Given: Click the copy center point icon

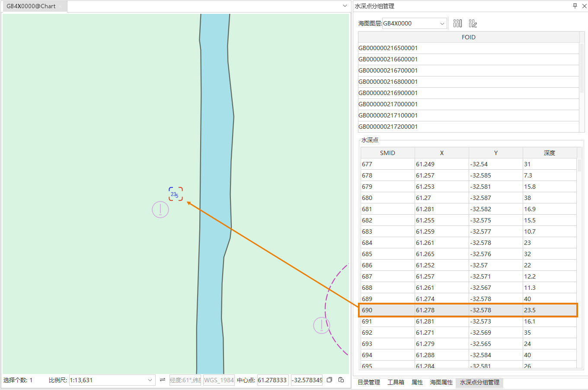Looking at the screenshot, I should (329, 380).
